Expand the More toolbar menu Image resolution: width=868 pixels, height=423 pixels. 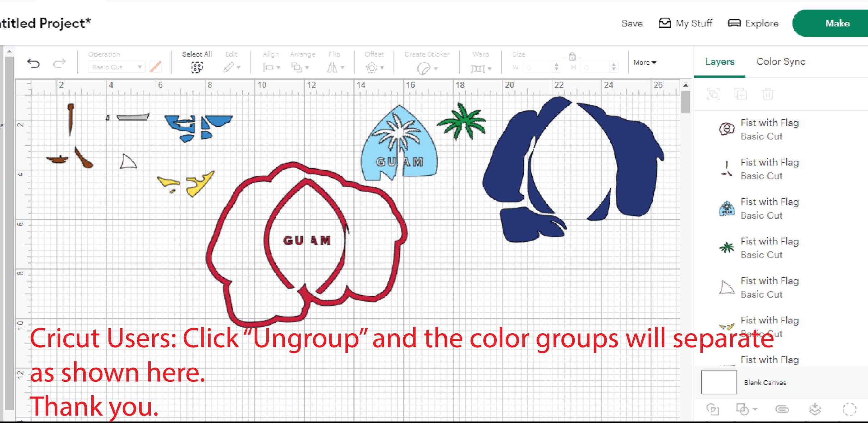click(x=645, y=62)
